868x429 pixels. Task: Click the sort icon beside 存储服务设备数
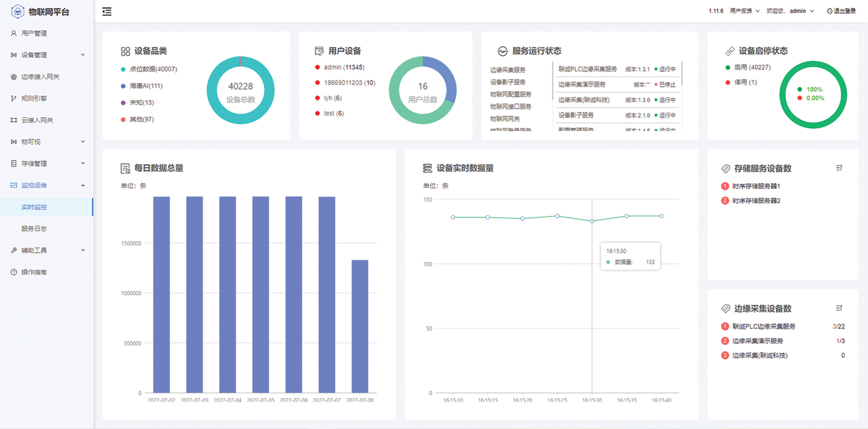(838, 168)
